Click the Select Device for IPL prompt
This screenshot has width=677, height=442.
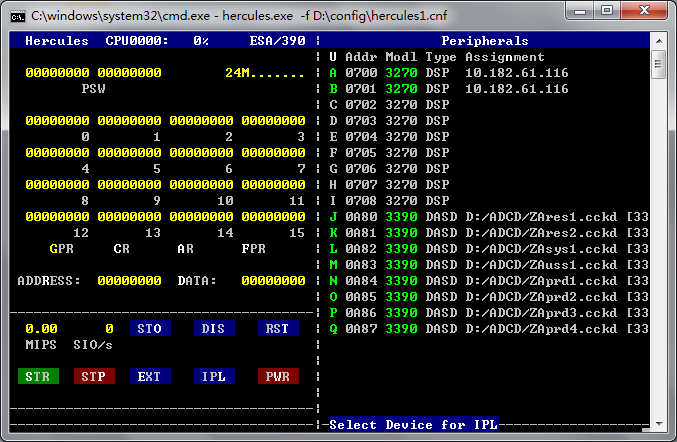coord(414,425)
